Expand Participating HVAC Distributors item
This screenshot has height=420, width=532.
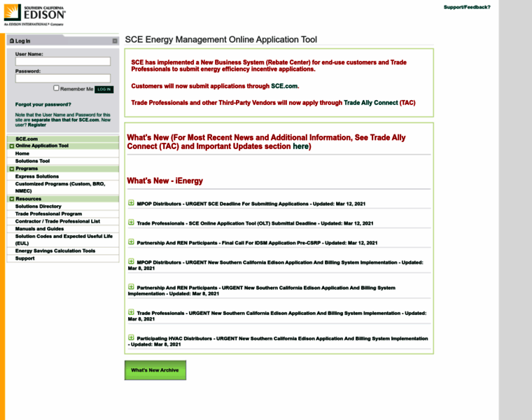[131, 337]
